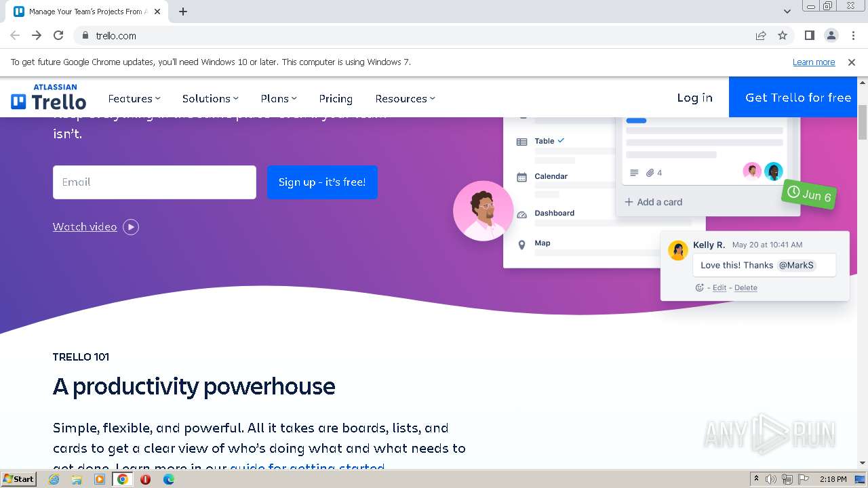Viewport: 868px width, 488px height.
Task: Click Sign up - it's free! button
Action: [322, 182]
